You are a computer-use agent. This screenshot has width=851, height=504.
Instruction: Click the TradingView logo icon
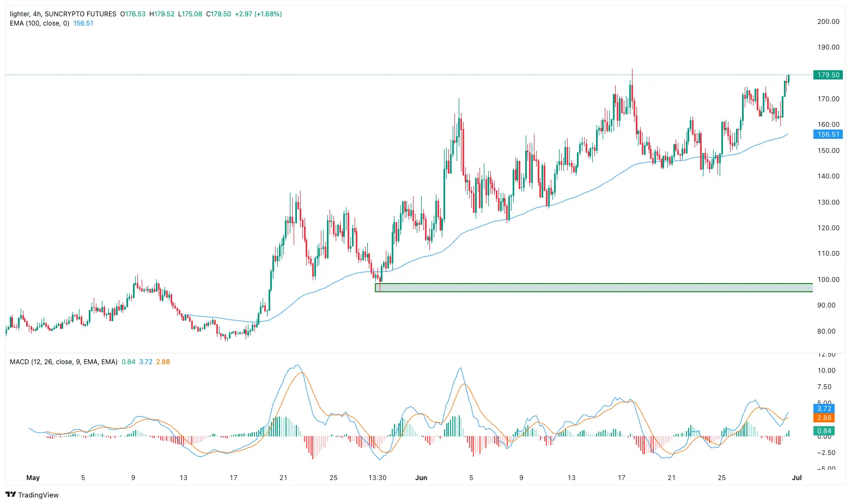tap(11, 495)
